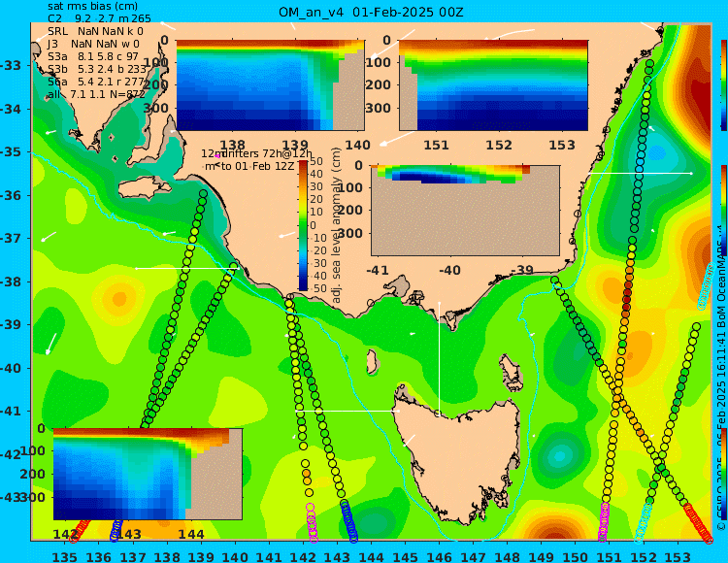This screenshot has width=728, height=563.
Task: Open the depth section inset spanning 142–144
Action: point(148,474)
